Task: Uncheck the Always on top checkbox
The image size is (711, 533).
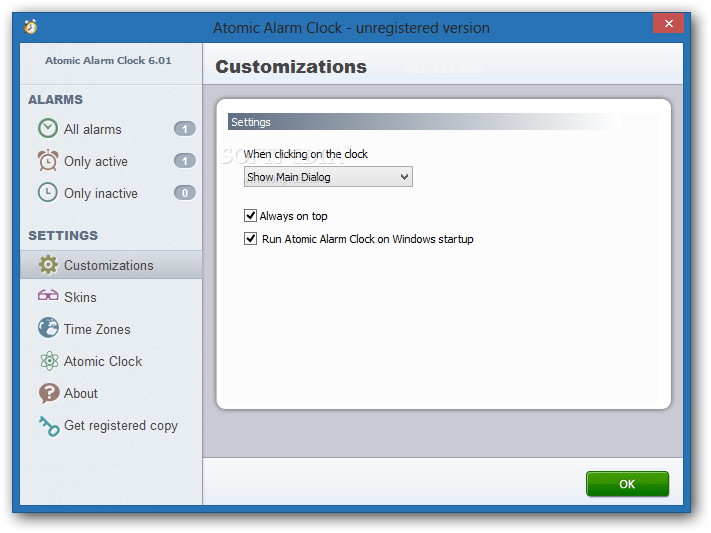Action: click(250, 215)
